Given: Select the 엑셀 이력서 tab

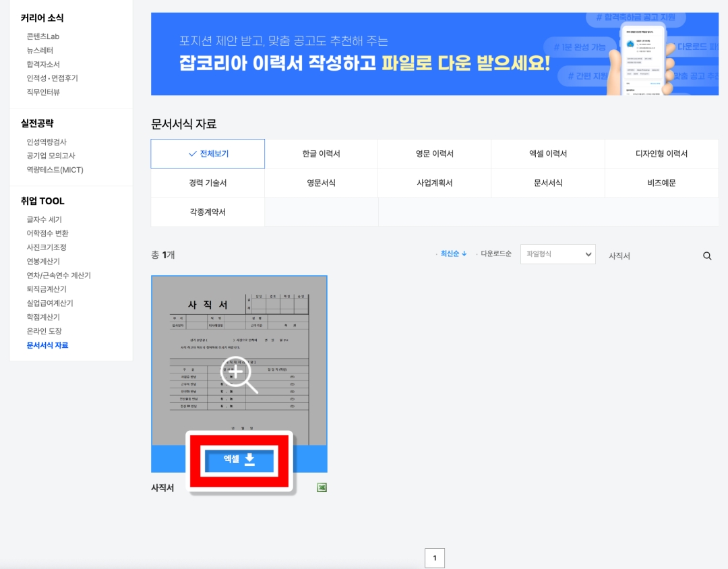Looking at the screenshot, I should (548, 154).
